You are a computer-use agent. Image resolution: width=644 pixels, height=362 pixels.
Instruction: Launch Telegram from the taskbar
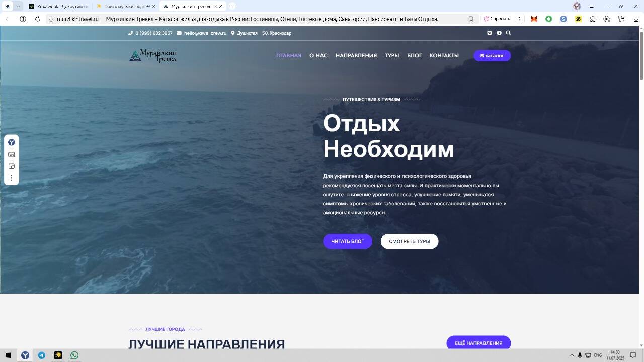[41, 355]
